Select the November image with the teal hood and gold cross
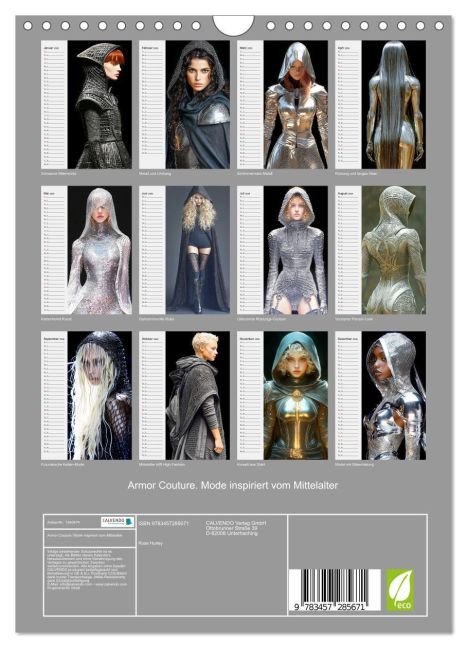The width and height of the screenshot is (467, 648). [x=295, y=395]
